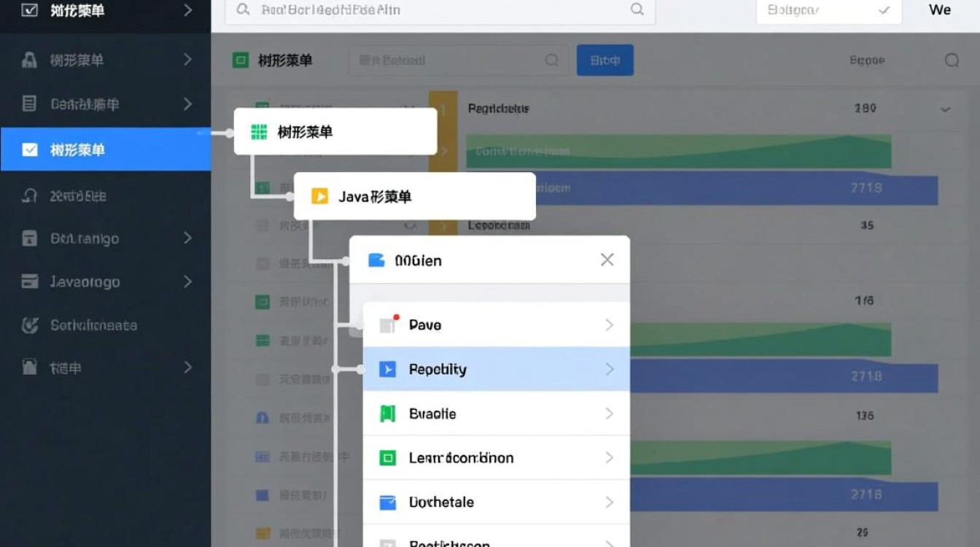The height and width of the screenshot is (547, 980).
Task: Click the search icon at panel's right edge
Action: point(952,61)
